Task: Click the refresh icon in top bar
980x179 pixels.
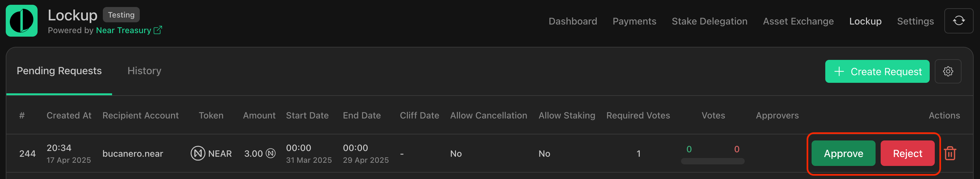Action: tap(958, 21)
